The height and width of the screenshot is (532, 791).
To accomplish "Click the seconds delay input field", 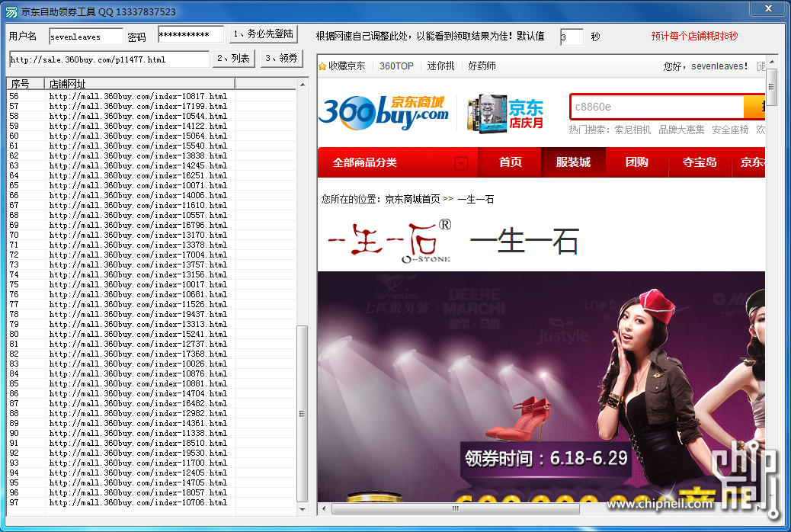I will [572, 37].
